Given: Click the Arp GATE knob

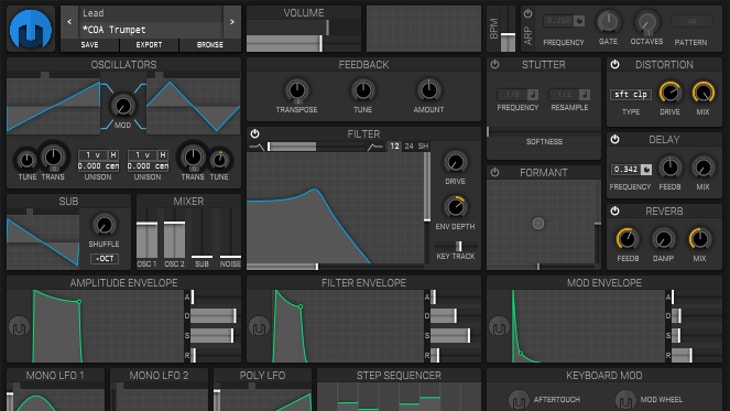Looking at the screenshot, I should click(x=608, y=21).
